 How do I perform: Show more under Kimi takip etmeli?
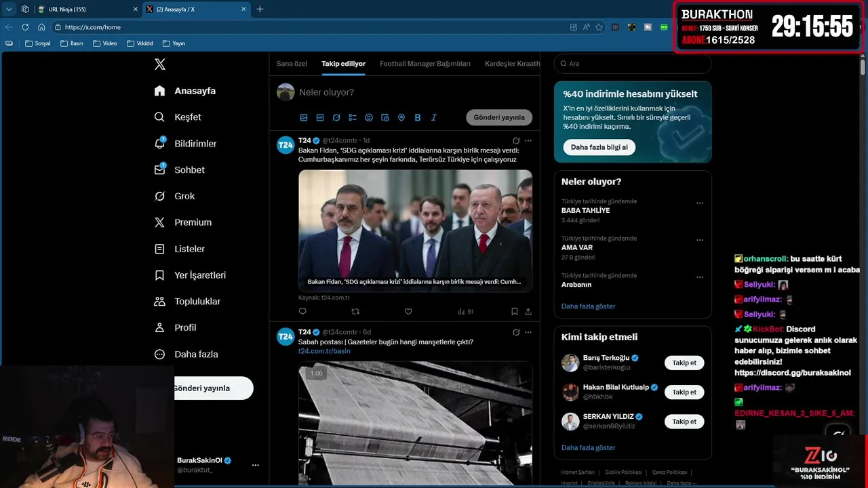click(x=589, y=448)
